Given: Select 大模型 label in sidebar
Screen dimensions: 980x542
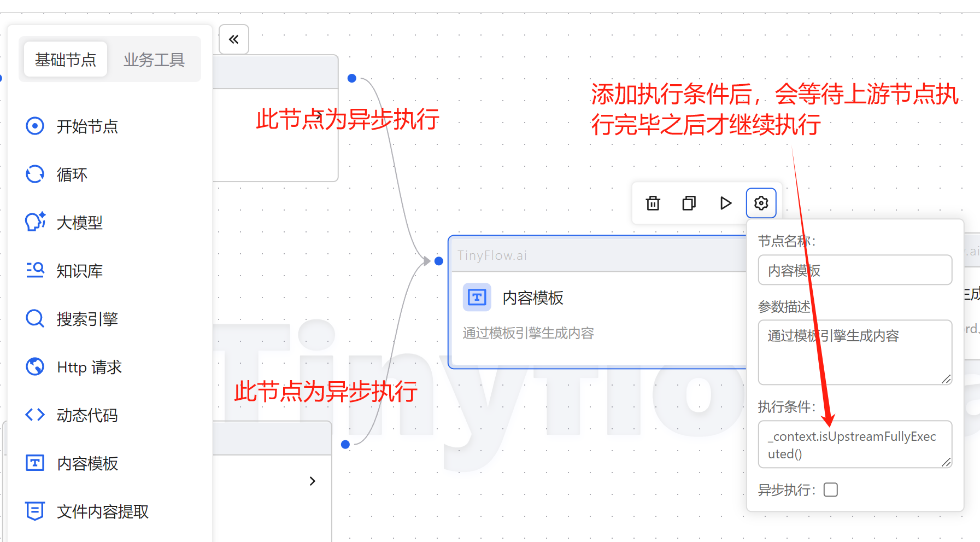Looking at the screenshot, I should tap(80, 223).
